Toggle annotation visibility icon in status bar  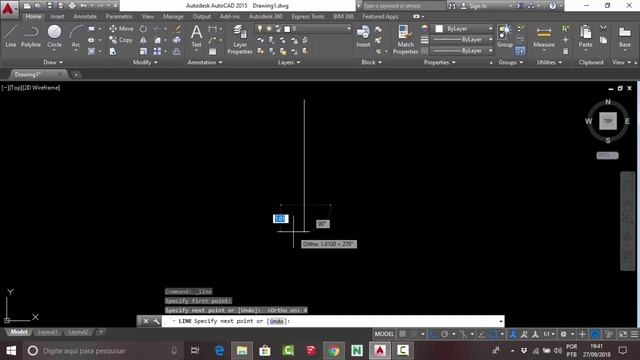click(513, 334)
